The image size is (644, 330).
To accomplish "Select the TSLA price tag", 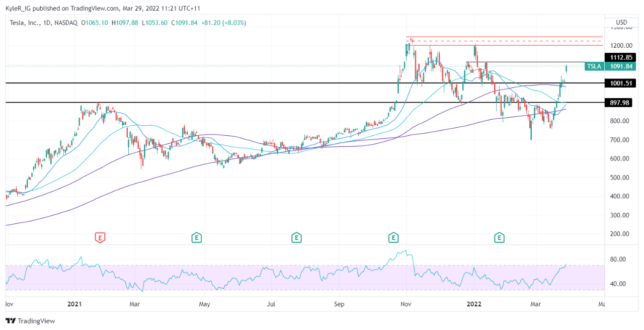I will point(594,66).
